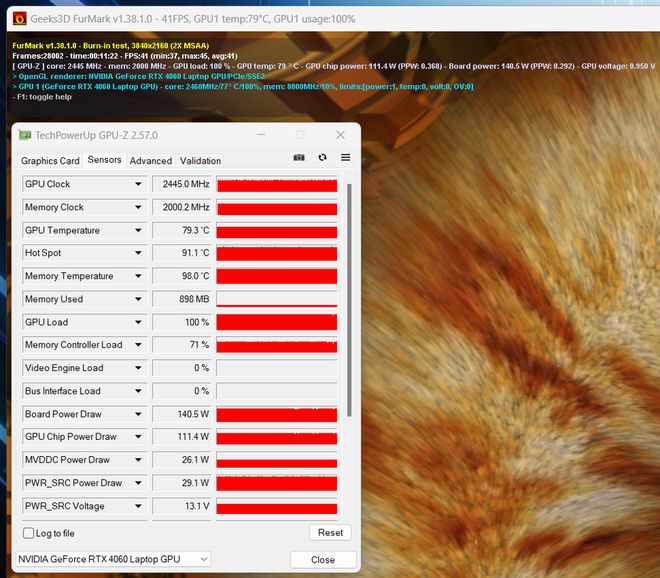
Task: Open the GPU-Z hamburger menu
Action: click(345, 158)
